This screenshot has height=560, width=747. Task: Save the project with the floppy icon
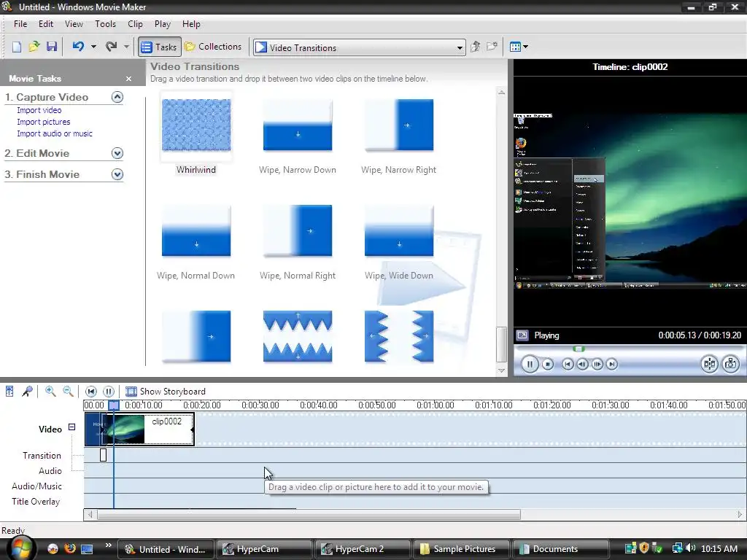coord(52,47)
